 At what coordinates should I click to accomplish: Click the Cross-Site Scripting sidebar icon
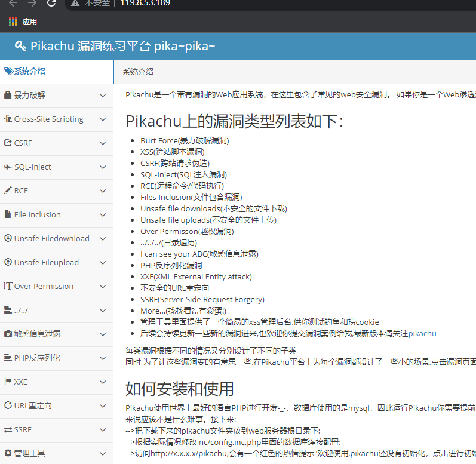pyautogui.click(x=8, y=119)
